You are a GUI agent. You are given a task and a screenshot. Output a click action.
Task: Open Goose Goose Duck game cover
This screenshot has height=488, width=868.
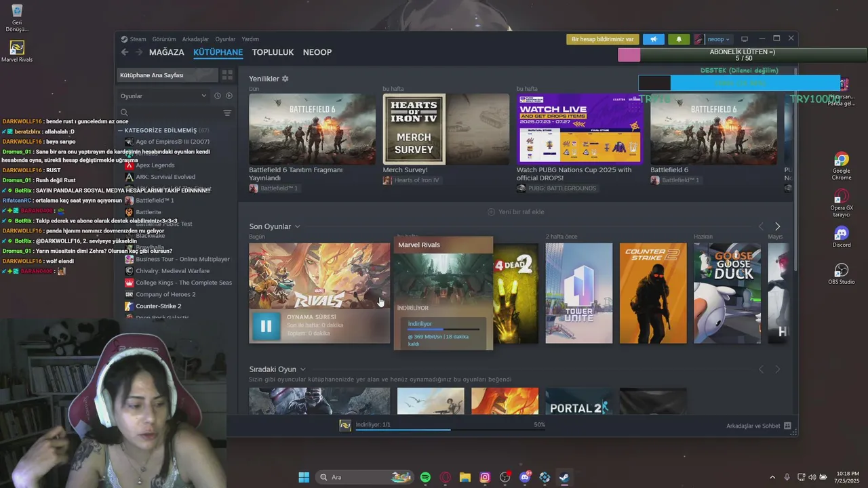point(727,293)
